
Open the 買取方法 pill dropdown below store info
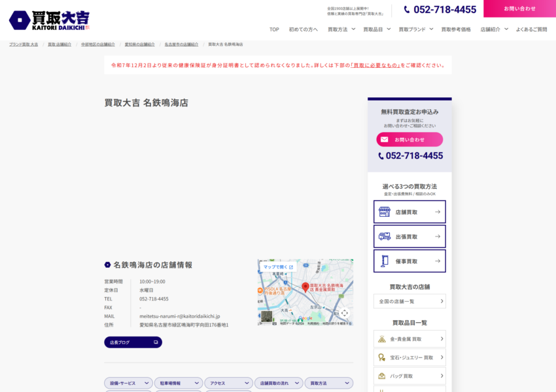(329, 383)
